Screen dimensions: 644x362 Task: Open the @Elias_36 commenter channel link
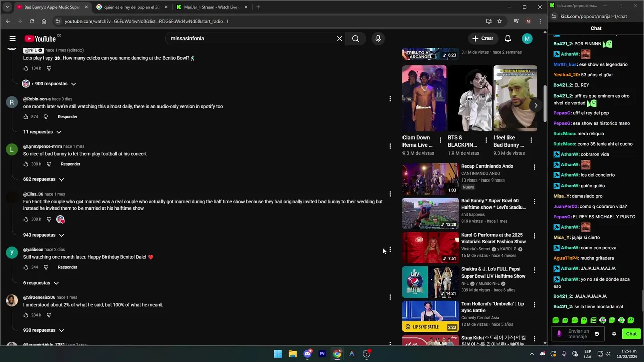(x=33, y=194)
